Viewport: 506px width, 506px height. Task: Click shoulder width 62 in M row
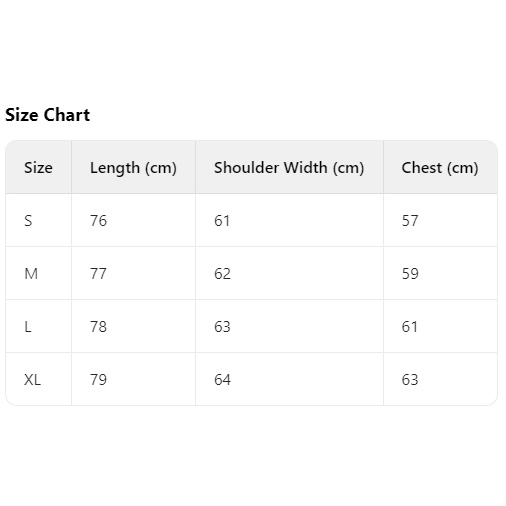coord(222,274)
